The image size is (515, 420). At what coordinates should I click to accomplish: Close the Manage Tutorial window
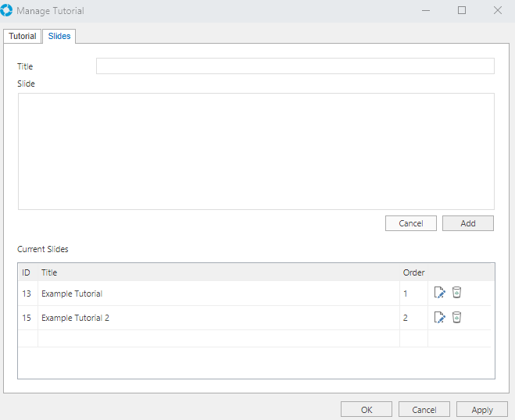click(498, 11)
